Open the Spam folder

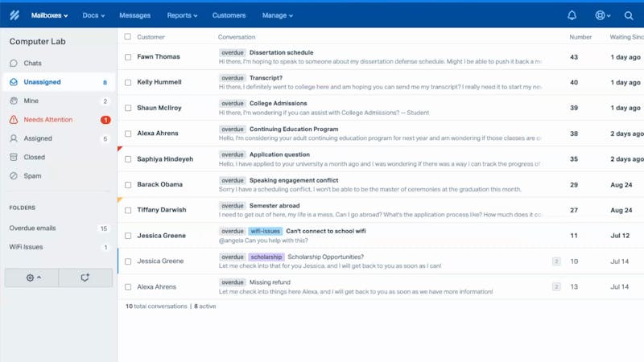32,176
